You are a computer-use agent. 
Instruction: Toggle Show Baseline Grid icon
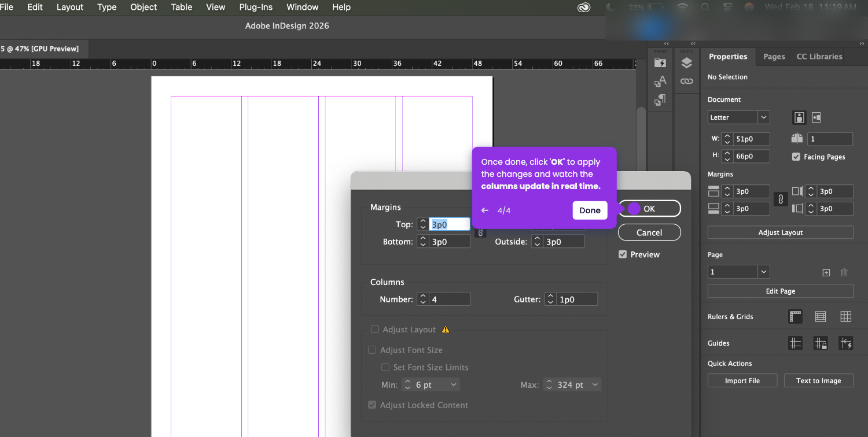(821, 316)
